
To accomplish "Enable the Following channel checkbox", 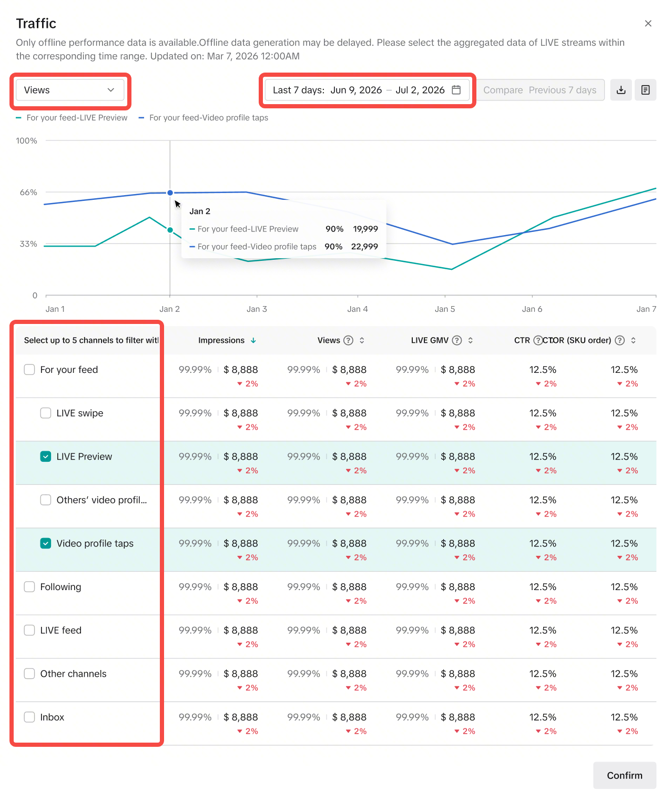I will coord(29,587).
